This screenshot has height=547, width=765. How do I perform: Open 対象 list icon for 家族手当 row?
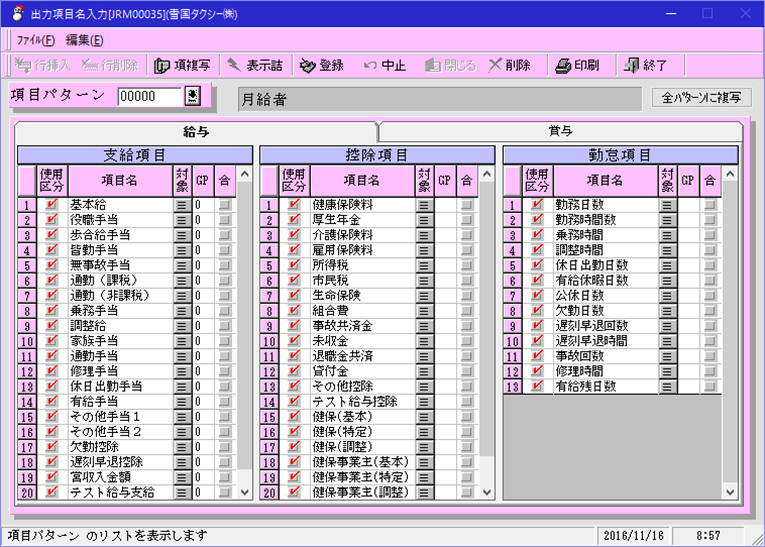click(x=181, y=342)
